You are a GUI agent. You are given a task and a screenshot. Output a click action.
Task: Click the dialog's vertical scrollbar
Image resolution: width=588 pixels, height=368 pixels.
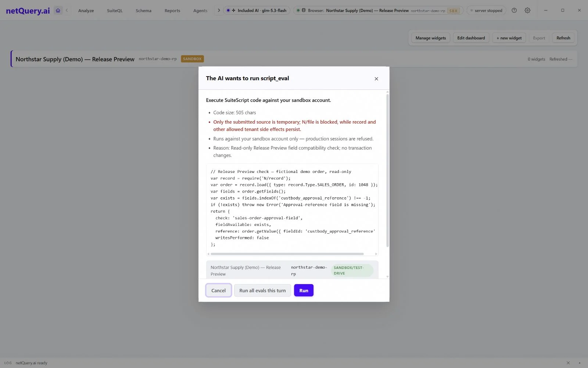[x=387, y=170]
